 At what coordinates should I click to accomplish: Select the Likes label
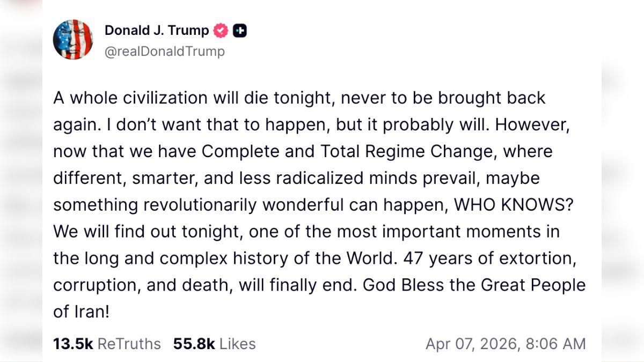click(237, 344)
